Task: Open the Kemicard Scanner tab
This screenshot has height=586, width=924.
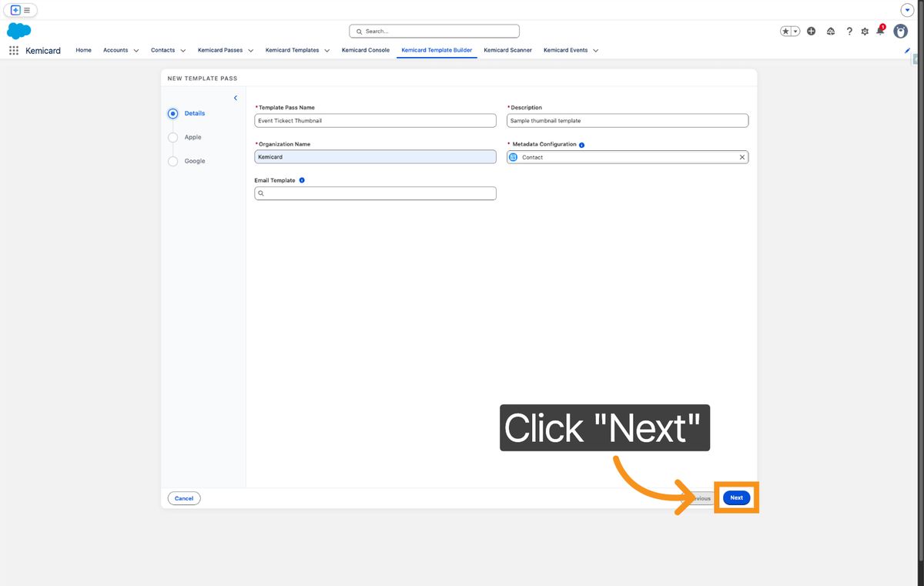Action: 507,50
